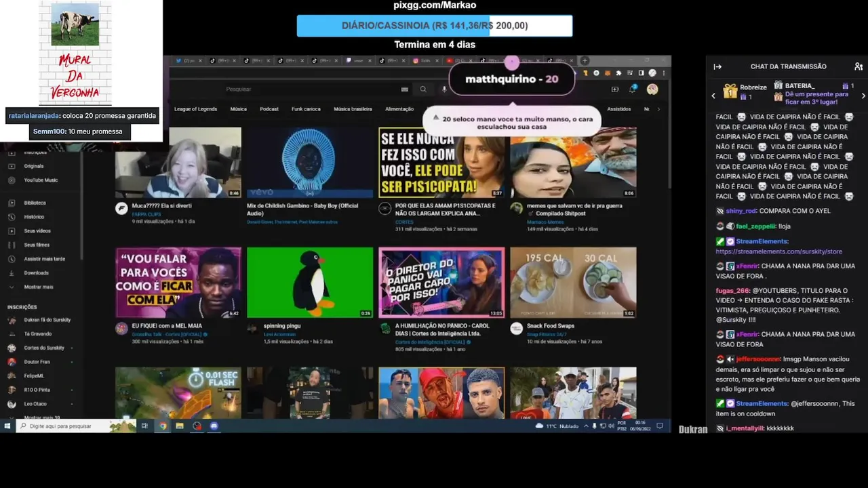The height and width of the screenshot is (488, 868).
Task: Select Podcast category chip
Action: coord(269,109)
